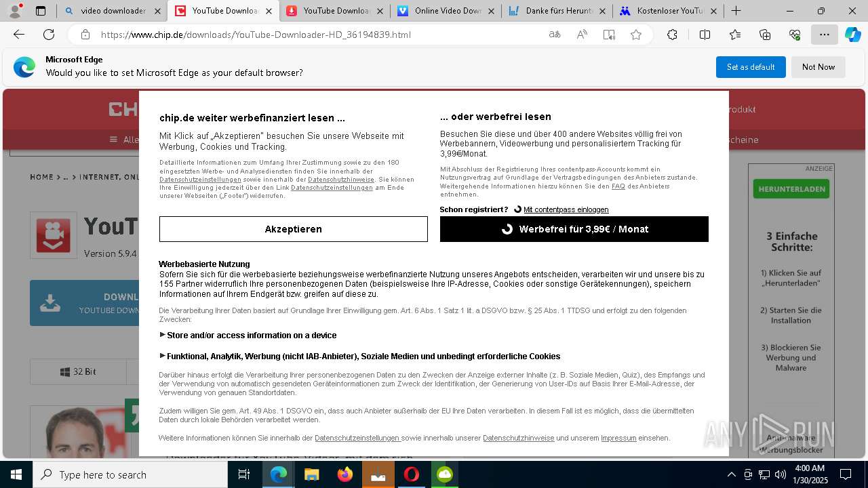
Task: Select the 32 Bit option
Action: click(78, 372)
